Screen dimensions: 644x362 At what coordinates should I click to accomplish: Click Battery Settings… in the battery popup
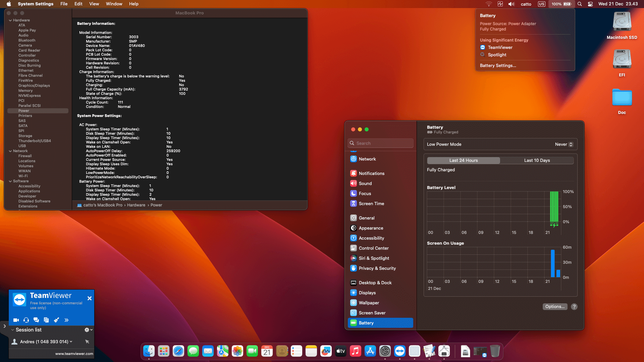(x=498, y=66)
